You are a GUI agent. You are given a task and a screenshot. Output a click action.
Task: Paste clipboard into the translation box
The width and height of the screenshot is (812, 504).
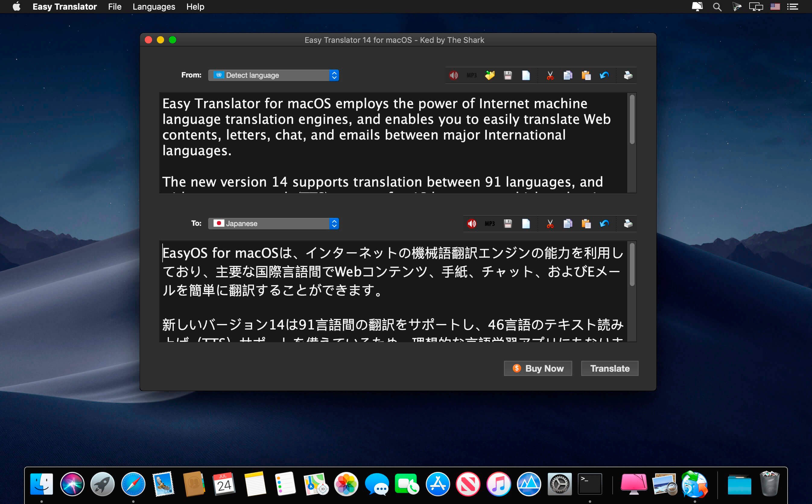point(586,224)
